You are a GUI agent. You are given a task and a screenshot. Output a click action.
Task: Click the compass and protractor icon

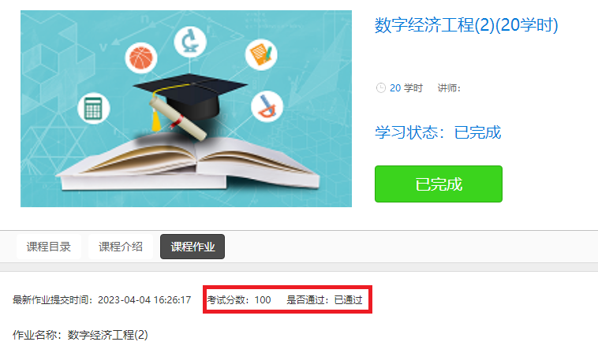click(267, 106)
